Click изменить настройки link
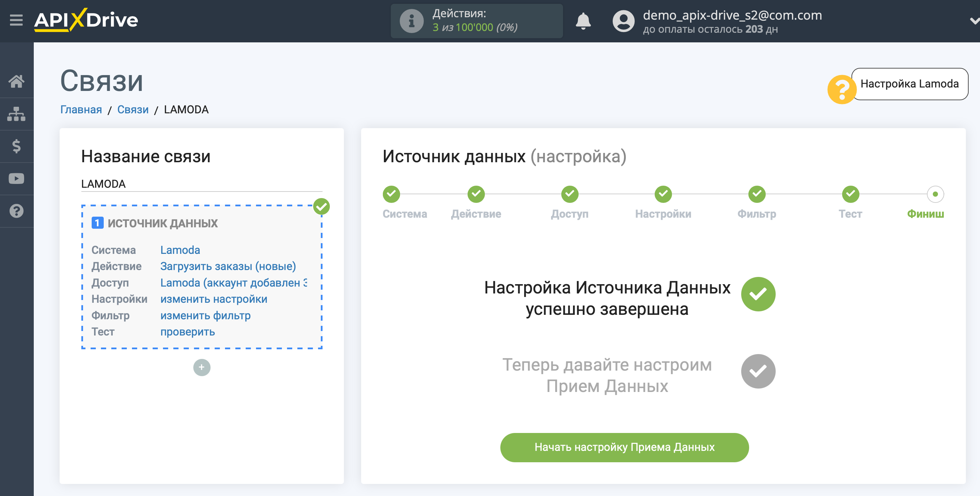The image size is (980, 496). pos(213,299)
